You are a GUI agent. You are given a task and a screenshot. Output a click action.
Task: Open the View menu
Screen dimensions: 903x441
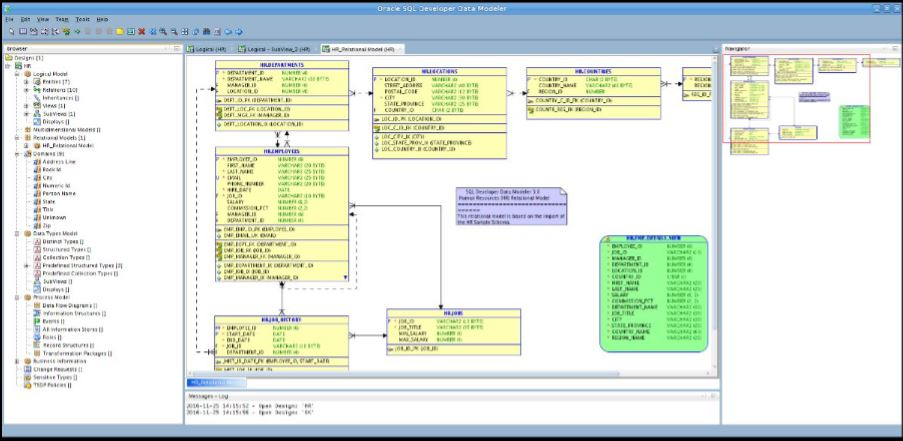pyautogui.click(x=43, y=19)
